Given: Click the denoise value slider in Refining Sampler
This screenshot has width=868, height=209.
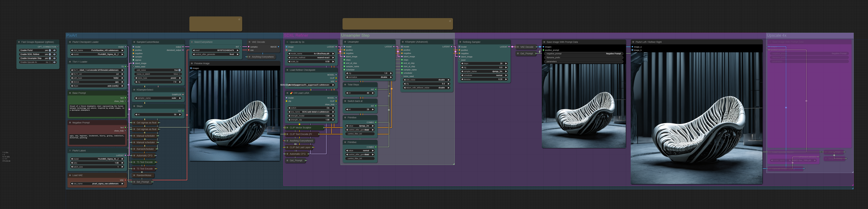Looking at the screenshot, I should tap(484, 79).
